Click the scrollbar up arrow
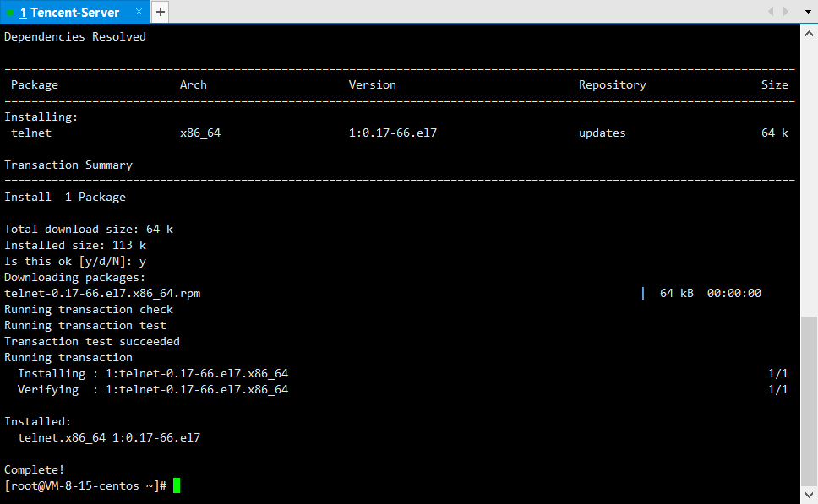This screenshot has width=818, height=504. pyautogui.click(x=809, y=32)
